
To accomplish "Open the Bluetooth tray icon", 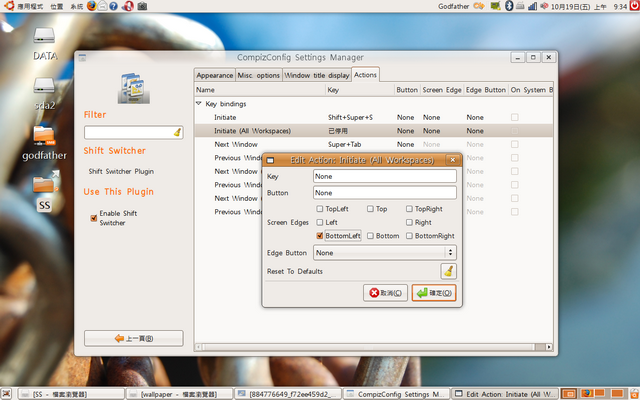I will coord(509,6).
